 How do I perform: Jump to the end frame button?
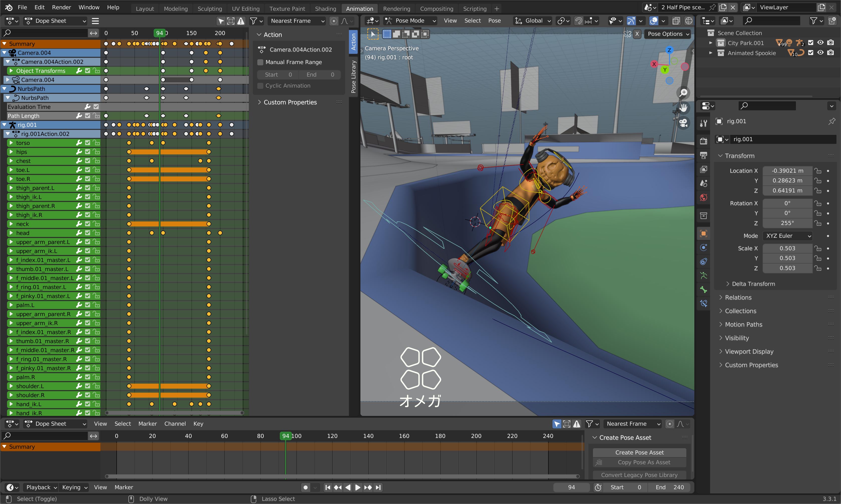(x=378, y=487)
